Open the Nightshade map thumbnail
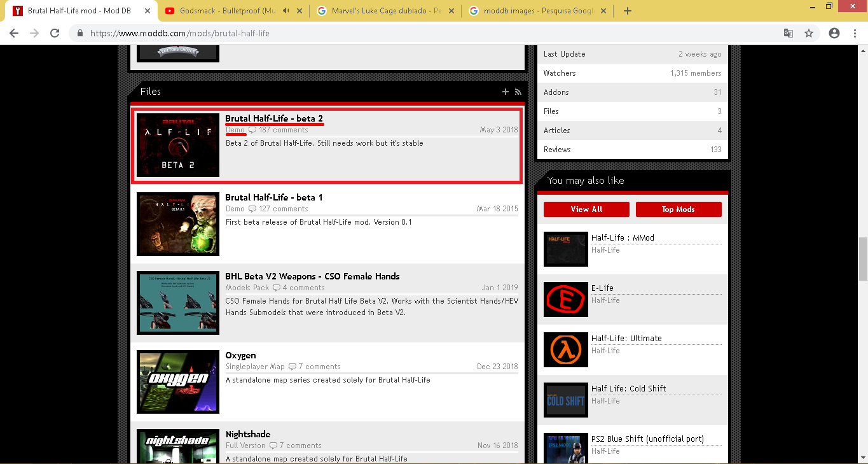This screenshot has width=868, height=464. click(x=178, y=446)
